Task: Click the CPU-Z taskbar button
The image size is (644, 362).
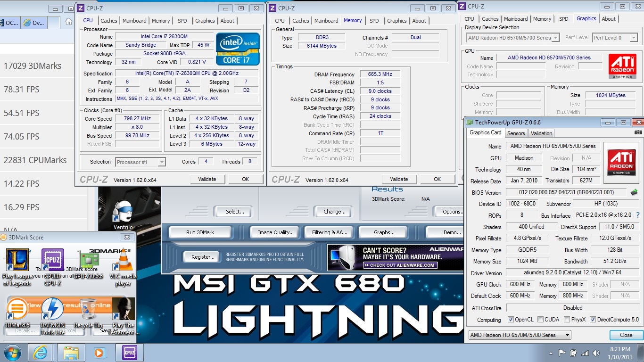Action: pyautogui.click(x=130, y=353)
